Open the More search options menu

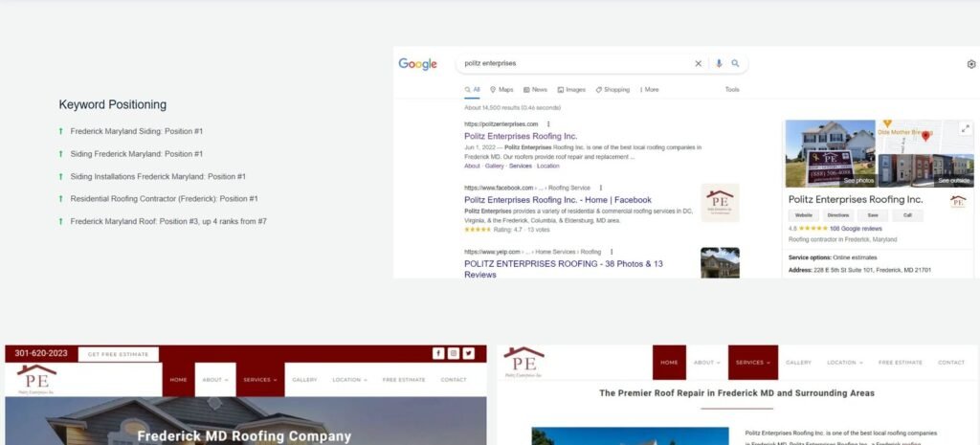pos(649,89)
